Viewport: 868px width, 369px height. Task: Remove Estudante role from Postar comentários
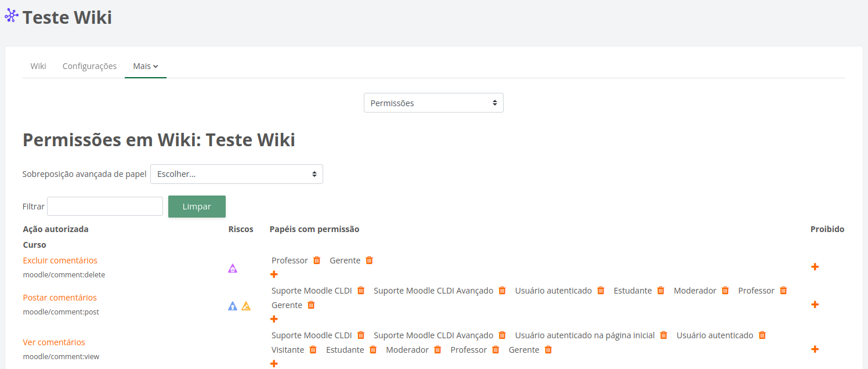pos(660,290)
